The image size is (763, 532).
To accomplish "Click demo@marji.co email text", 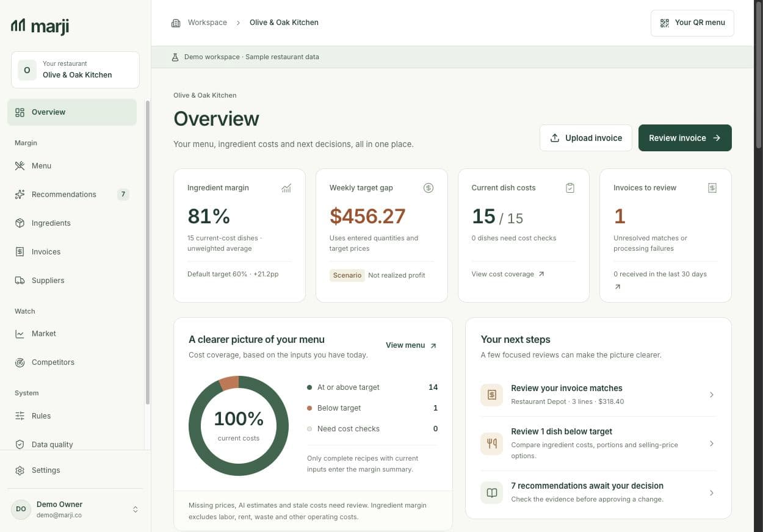I will pos(59,515).
